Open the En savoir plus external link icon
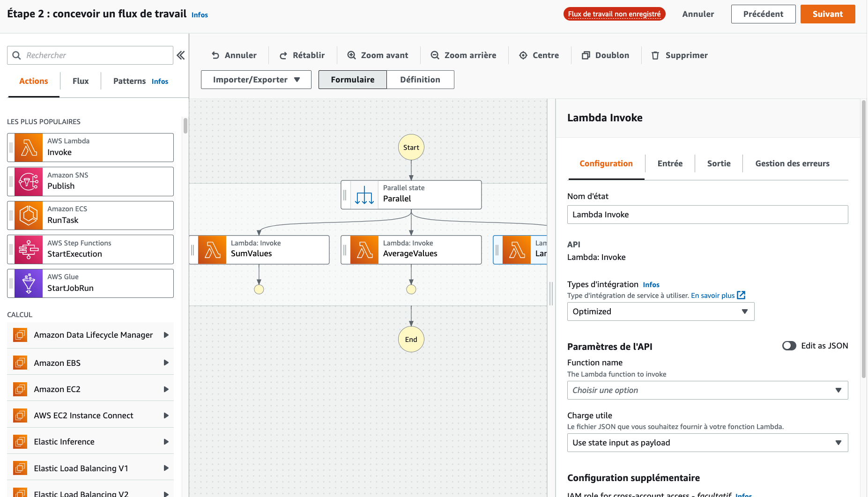The width and height of the screenshot is (868, 497). click(741, 295)
